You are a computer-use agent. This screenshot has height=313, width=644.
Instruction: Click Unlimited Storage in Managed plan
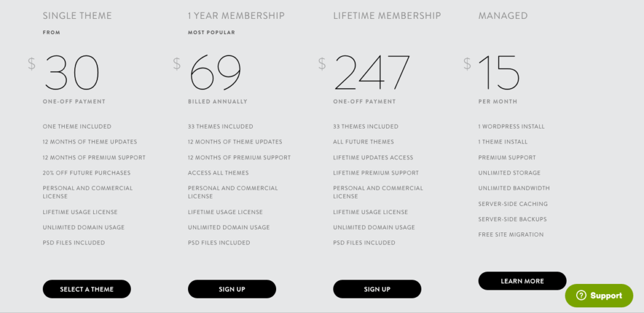pyautogui.click(x=509, y=173)
